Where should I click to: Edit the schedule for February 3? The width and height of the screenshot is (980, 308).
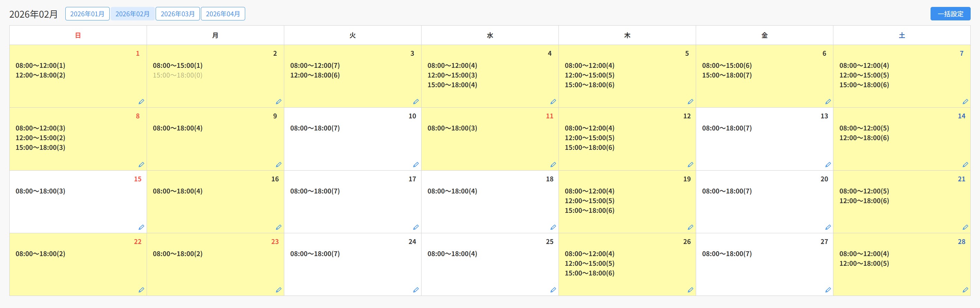pos(416,102)
